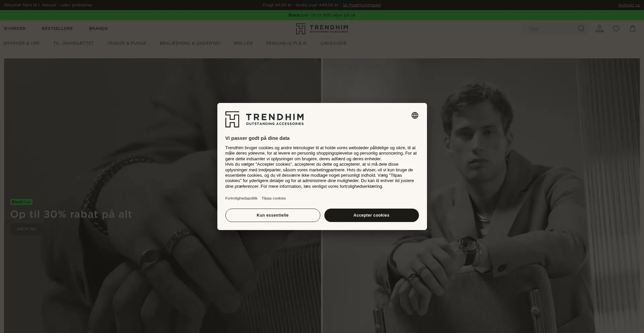Click Accepter cookies button
Viewport: 644px width, 333px height.
[371, 215]
